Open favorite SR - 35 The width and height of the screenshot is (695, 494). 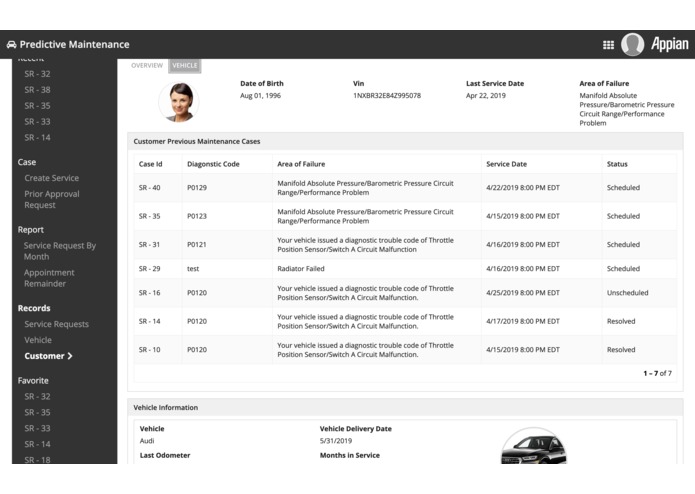(x=37, y=412)
